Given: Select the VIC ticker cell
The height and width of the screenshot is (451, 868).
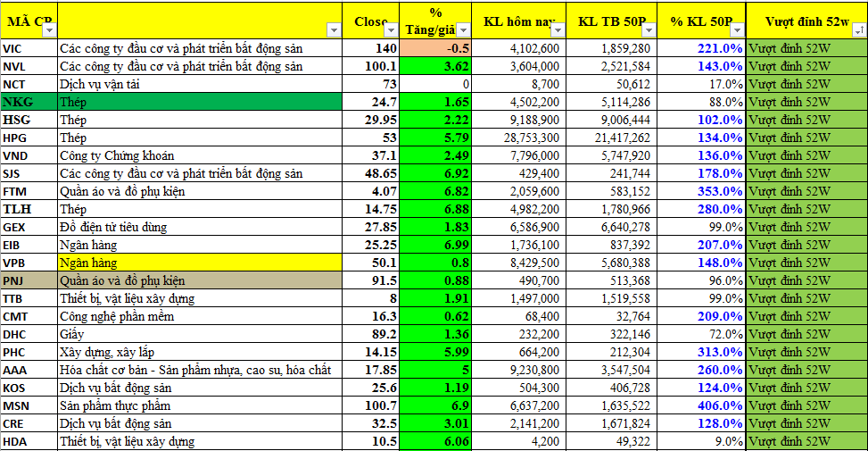Looking at the screenshot, I should coord(29,48).
